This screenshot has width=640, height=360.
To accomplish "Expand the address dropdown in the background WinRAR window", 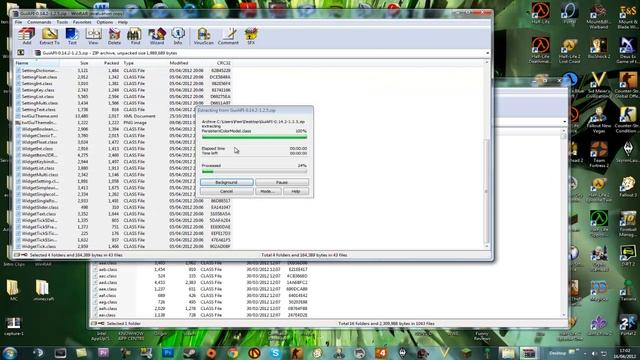I will (564, 122).
